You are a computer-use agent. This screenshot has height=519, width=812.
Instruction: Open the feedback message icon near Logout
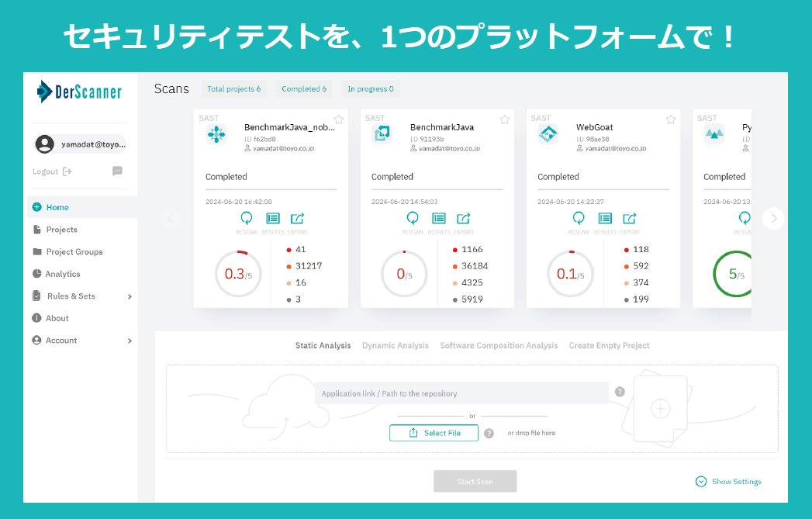tap(116, 171)
